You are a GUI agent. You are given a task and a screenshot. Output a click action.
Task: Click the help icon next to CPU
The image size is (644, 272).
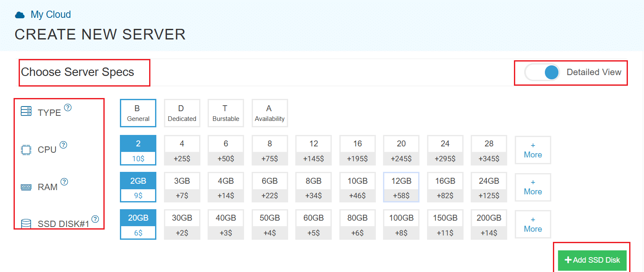pyautogui.click(x=63, y=145)
